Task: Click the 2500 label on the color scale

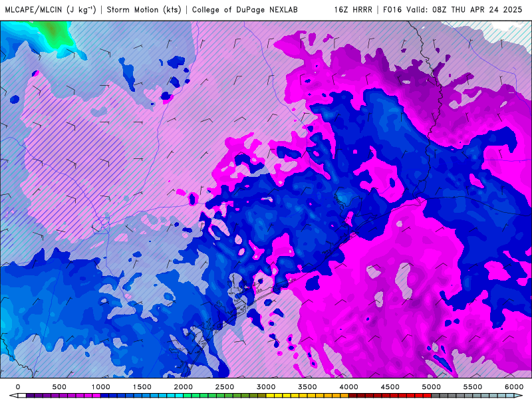Action: coord(225,387)
